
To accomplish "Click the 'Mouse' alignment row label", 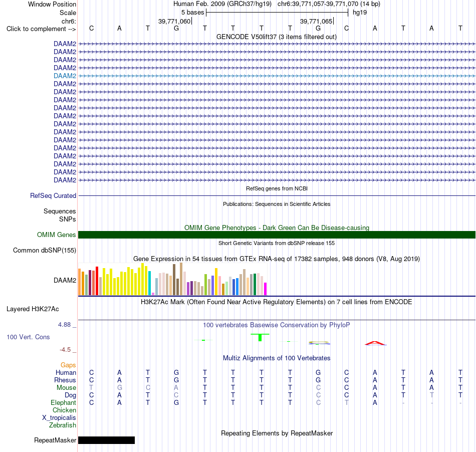I will [66, 388].
